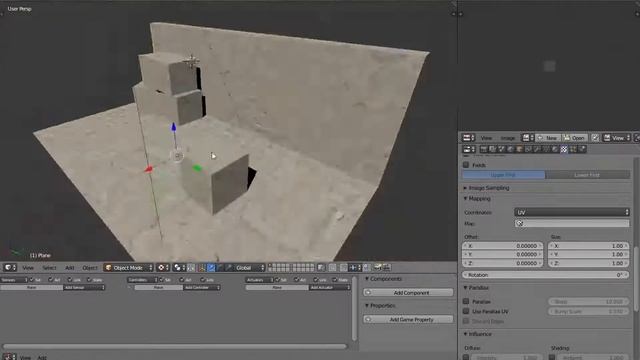Select the Lower First field option
This screenshot has width=640, height=360.
pos(587,175)
